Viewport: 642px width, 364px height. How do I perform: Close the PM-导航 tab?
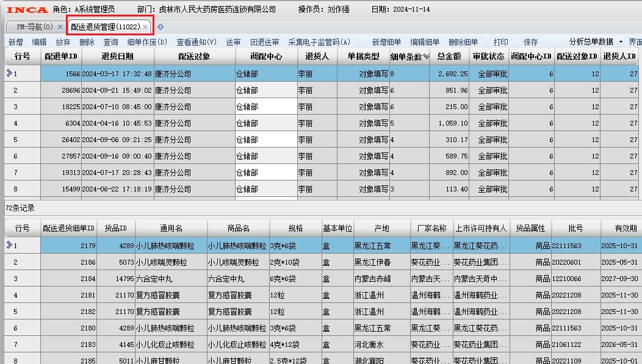click(x=60, y=27)
